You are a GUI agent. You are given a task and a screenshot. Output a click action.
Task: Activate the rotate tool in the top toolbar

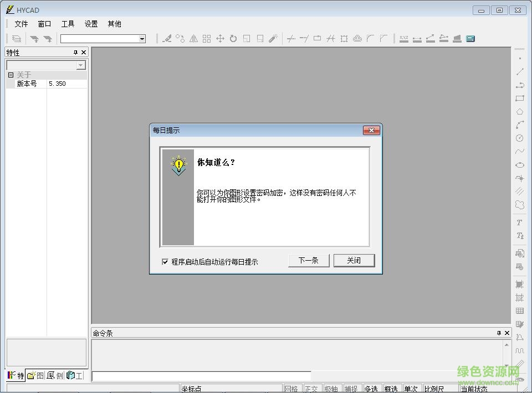[x=233, y=38]
